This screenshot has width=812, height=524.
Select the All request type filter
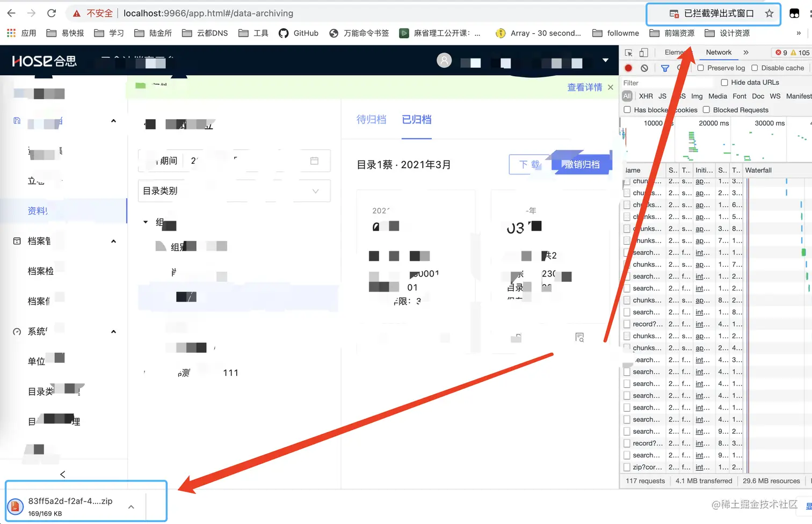[627, 96]
